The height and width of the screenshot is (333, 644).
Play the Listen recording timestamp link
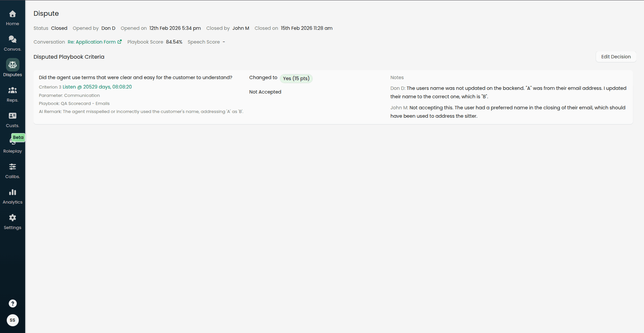(97, 87)
